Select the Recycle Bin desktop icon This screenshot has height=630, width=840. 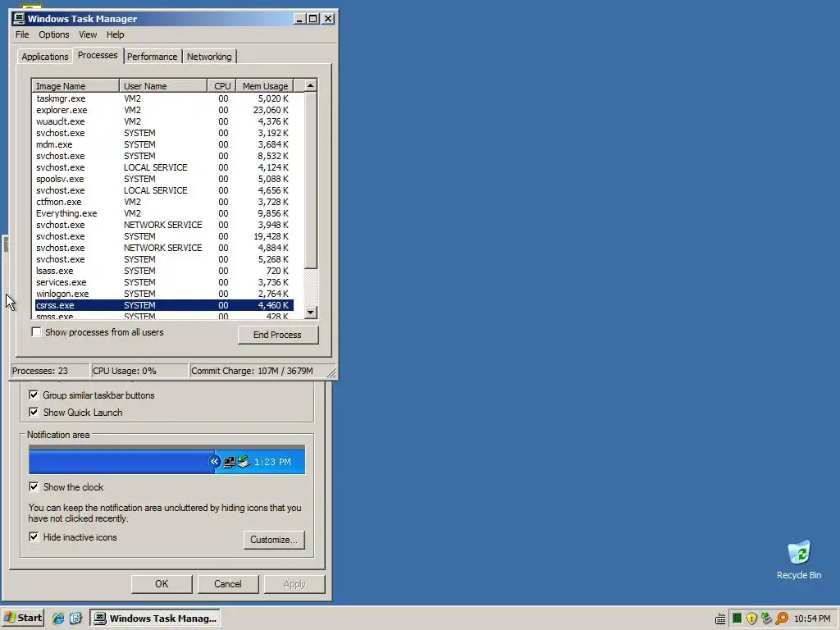point(799,560)
